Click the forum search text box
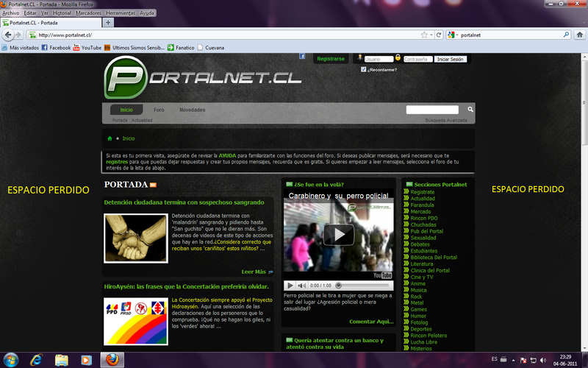The height and width of the screenshot is (368, 588). (432, 110)
